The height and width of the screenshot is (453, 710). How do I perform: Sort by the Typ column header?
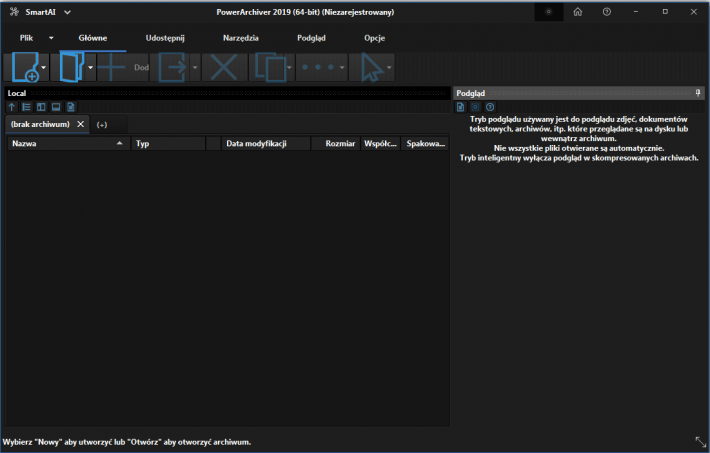168,144
